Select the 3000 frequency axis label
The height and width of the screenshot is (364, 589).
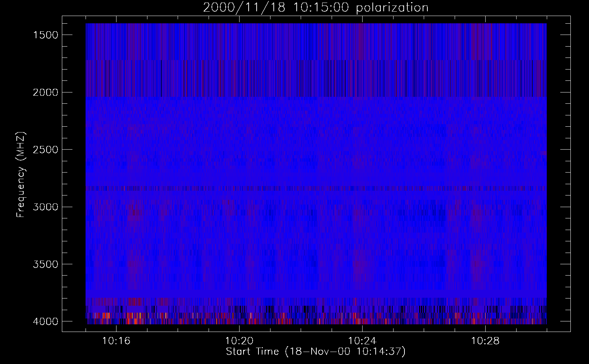(x=46, y=207)
